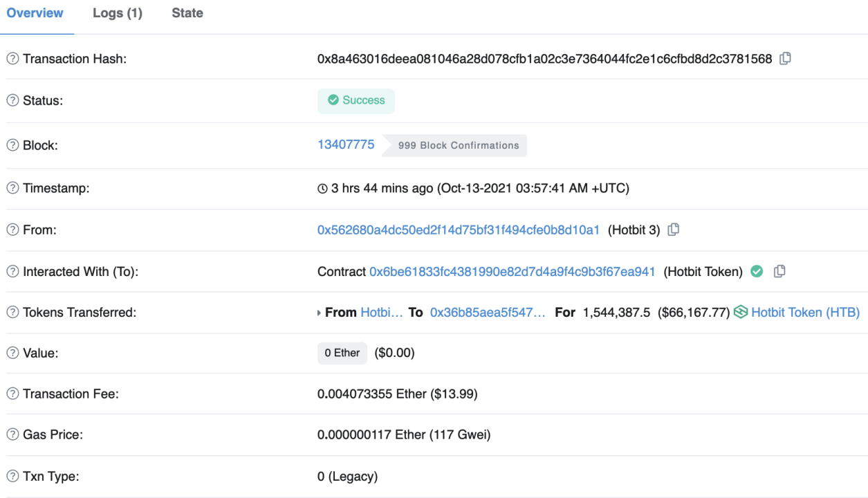Open the From address 0x562680a4dc... link
This screenshot has height=498, width=868.
coord(459,230)
